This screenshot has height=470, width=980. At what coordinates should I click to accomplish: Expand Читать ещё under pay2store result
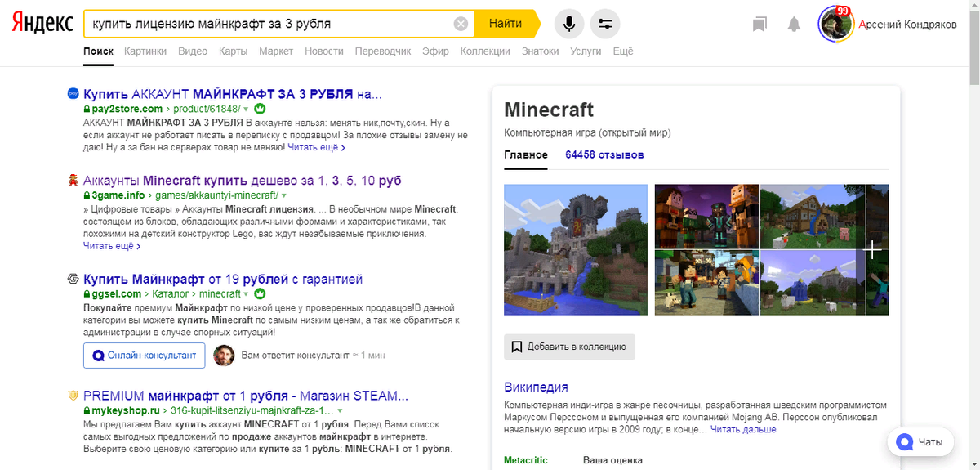click(316, 148)
